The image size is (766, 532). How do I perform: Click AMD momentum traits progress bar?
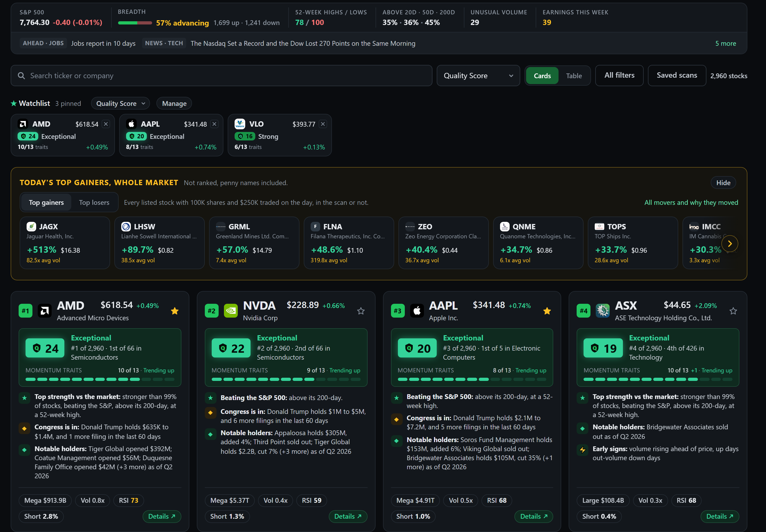(x=100, y=379)
